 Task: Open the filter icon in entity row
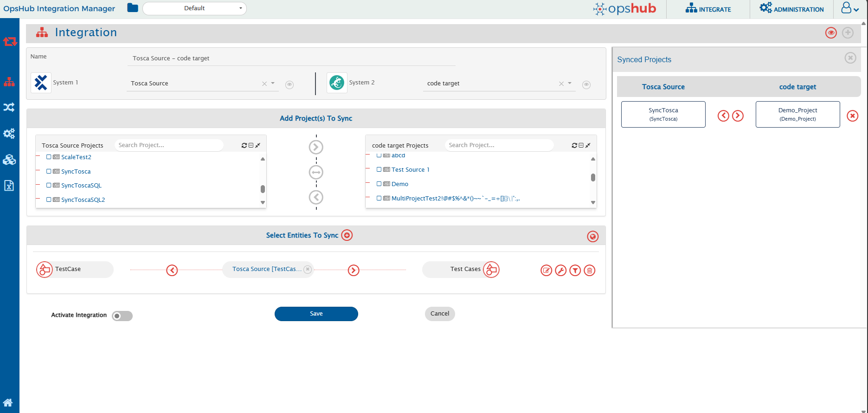pyautogui.click(x=575, y=271)
